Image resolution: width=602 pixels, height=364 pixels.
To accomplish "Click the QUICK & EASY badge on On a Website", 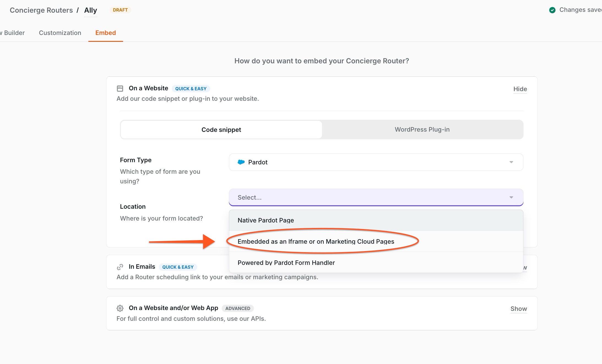I will click(x=191, y=89).
